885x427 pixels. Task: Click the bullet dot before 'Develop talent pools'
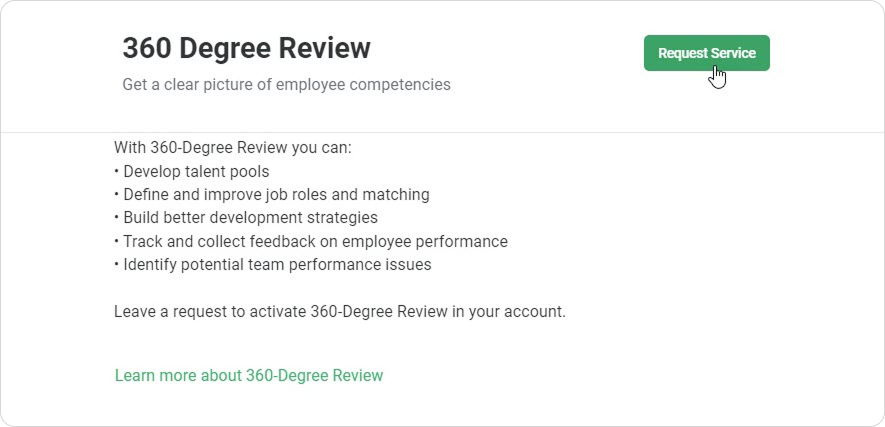[x=117, y=171]
